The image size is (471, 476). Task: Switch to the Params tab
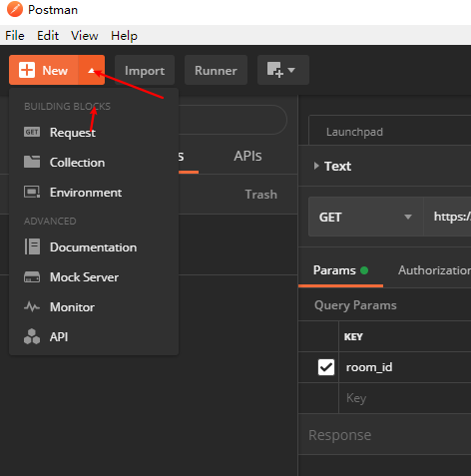pos(340,270)
